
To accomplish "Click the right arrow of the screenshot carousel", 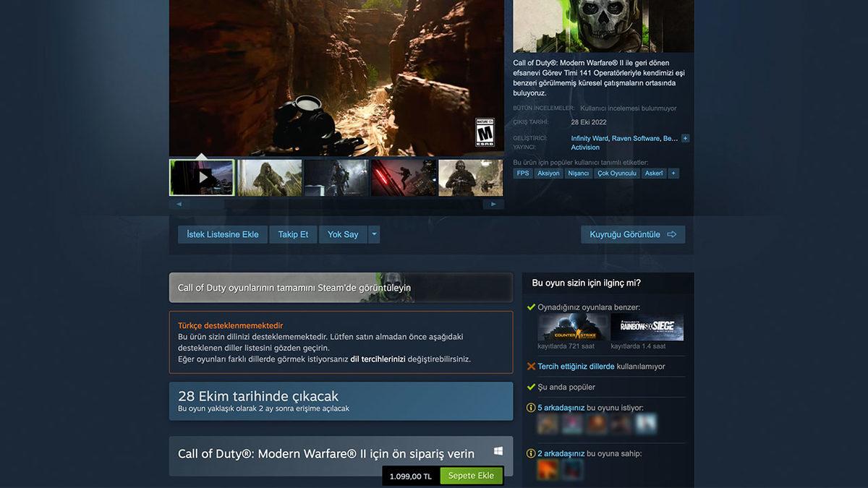I will [x=495, y=203].
